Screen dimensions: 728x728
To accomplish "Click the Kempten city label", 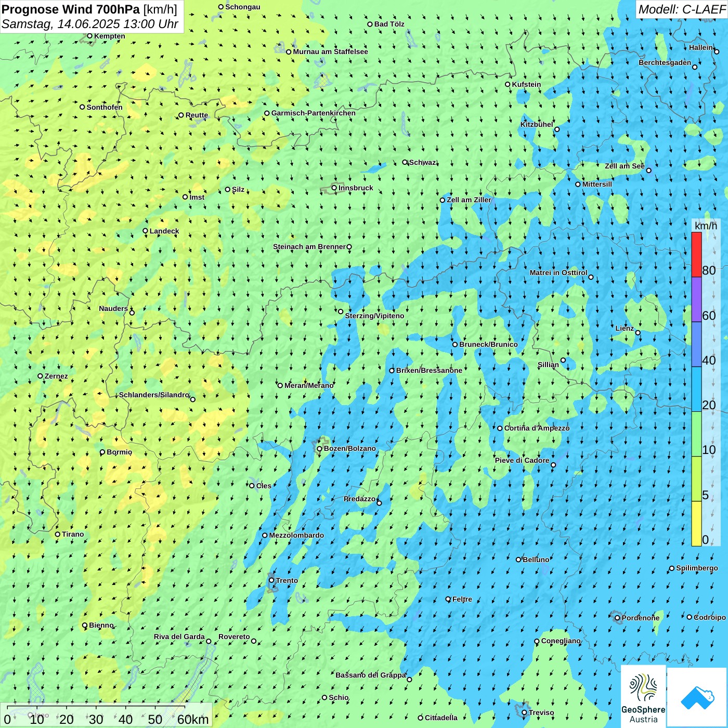I will click(x=110, y=36).
